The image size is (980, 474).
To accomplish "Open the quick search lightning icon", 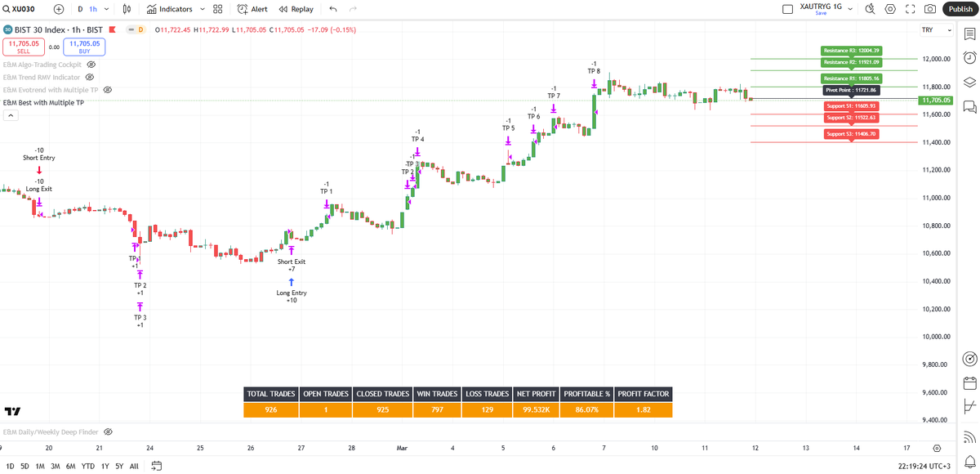I will pyautogui.click(x=869, y=9).
